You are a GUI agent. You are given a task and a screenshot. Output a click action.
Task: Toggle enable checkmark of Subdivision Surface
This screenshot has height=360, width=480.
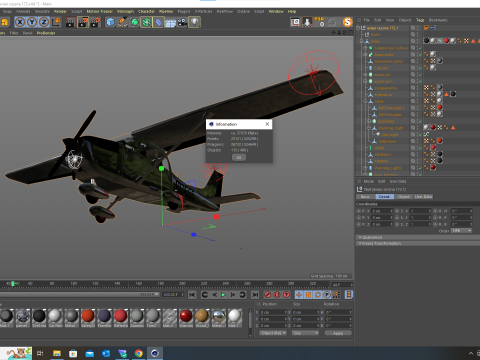click(x=420, y=48)
